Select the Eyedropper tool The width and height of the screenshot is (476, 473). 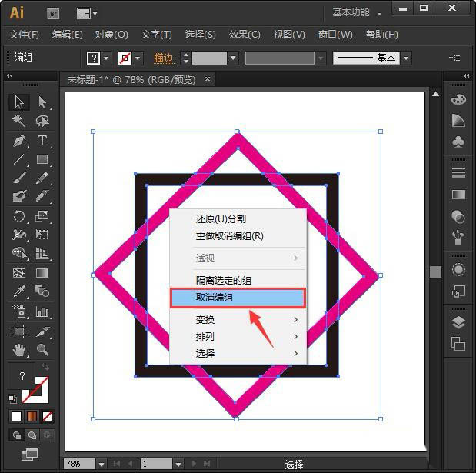(x=19, y=291)
